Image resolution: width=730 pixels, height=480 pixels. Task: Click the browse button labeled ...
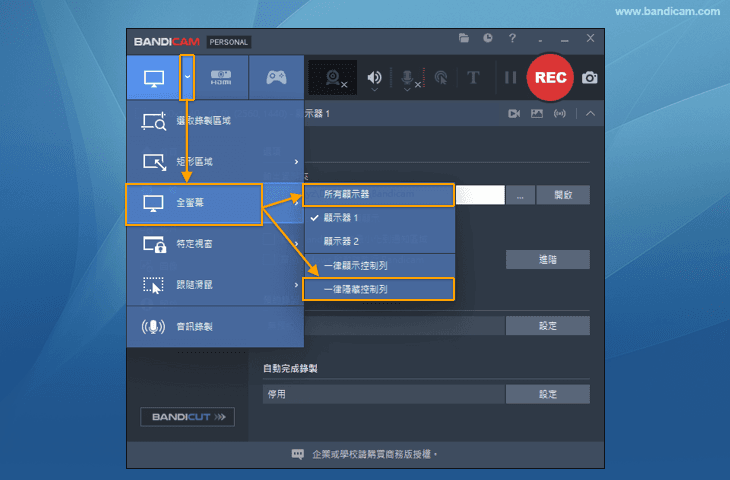pos(520,195)
